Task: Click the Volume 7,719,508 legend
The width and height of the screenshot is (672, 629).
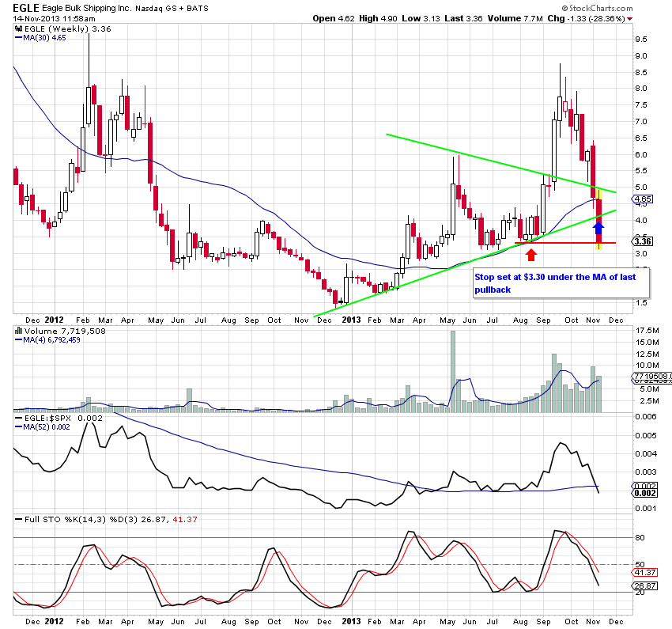Action: pyautogui.click(x=65, y=331)
